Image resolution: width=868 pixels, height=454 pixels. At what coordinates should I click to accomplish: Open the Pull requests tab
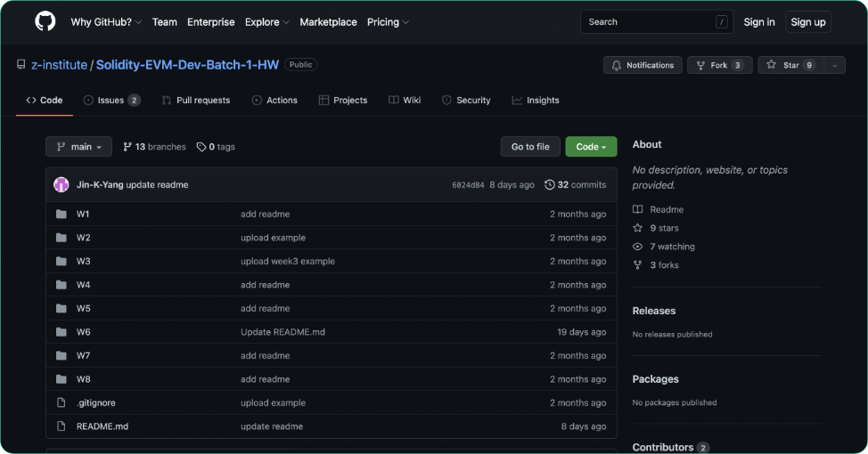(195, 101)
